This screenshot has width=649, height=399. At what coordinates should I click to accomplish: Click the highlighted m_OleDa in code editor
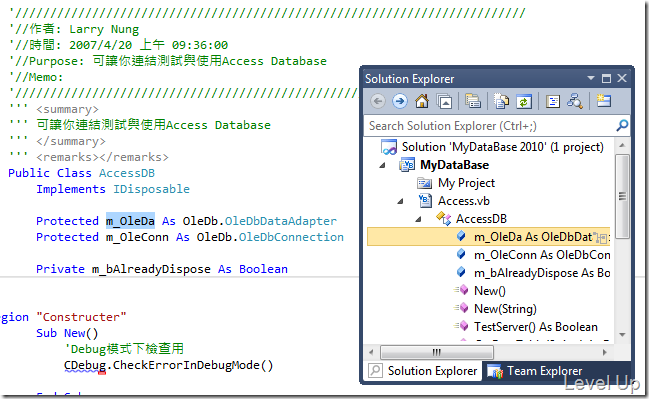[130, 221]
